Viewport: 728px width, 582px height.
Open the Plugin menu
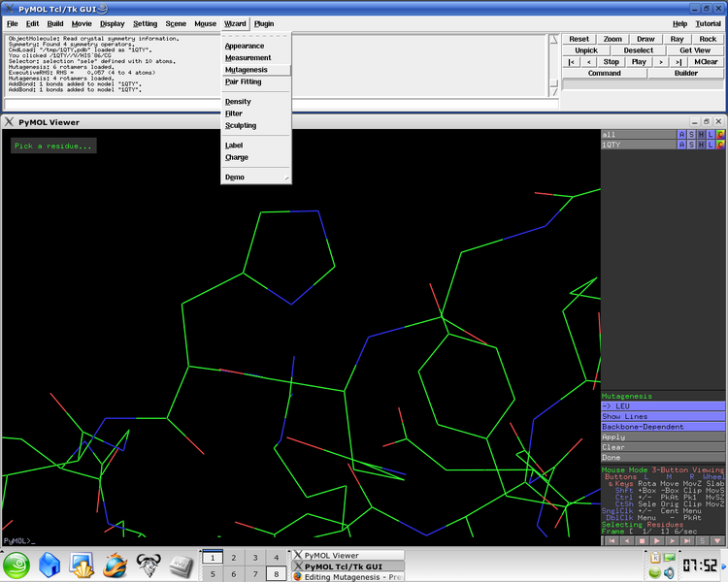click(264, 23)
